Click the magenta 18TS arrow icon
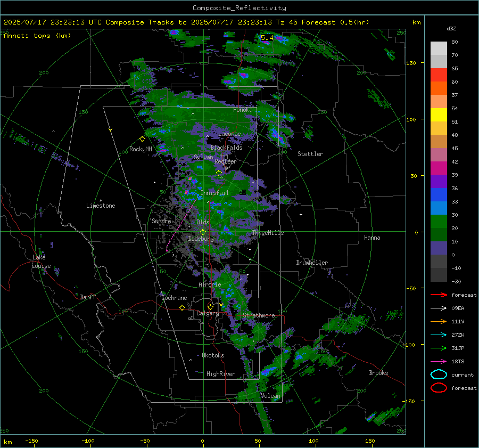The height and width of the screenshot is (448, 479). point(439,362)
